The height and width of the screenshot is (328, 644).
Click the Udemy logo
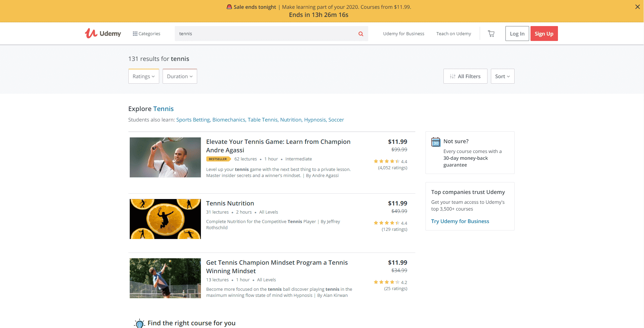103,33
